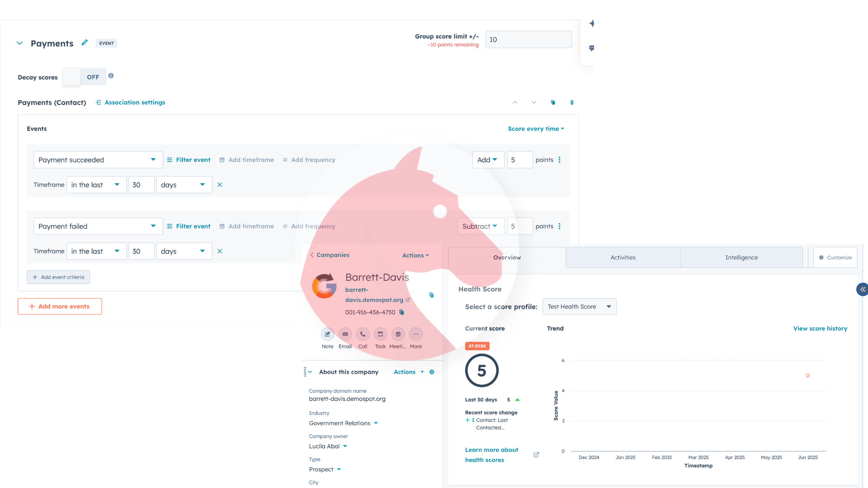
Task: Open the Add points operation dropdown
Action: coord(488,160)
